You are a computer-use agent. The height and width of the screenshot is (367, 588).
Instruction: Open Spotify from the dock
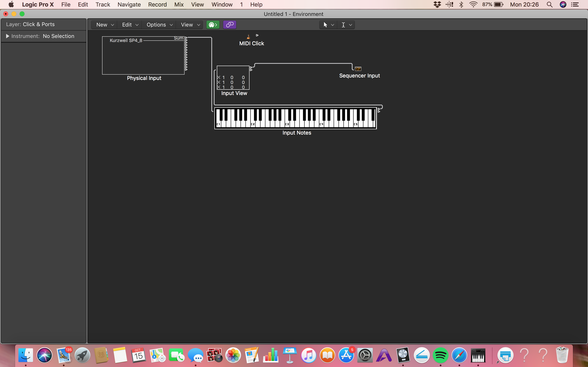pos(440,355)
